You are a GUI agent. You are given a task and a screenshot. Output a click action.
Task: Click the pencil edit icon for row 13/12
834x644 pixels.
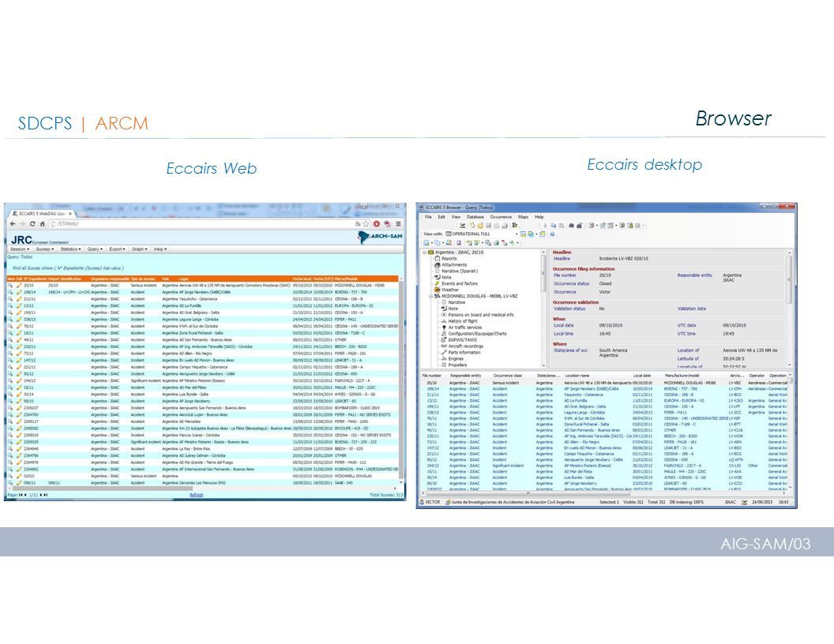19,306
